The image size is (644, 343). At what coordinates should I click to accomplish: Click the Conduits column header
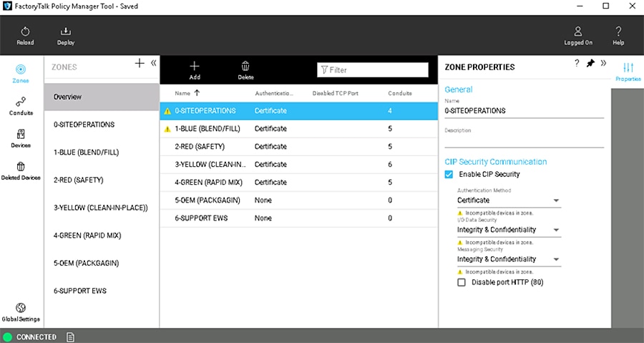pos(399,93)
